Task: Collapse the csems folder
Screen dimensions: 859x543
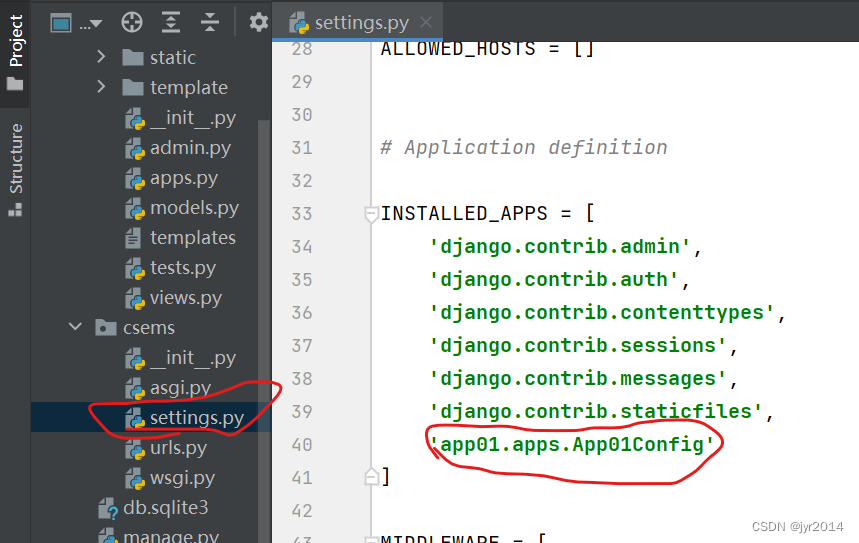Action: (x=75, y=327)
